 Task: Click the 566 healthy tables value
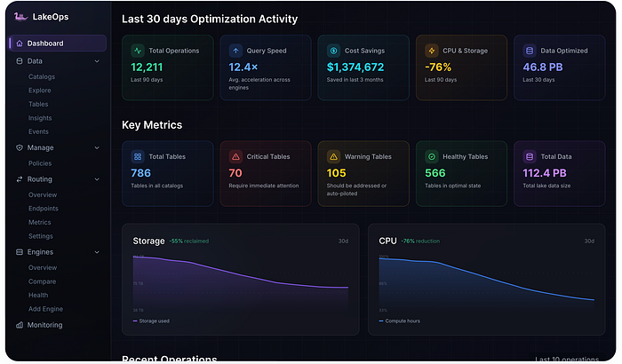click(435, 173)
